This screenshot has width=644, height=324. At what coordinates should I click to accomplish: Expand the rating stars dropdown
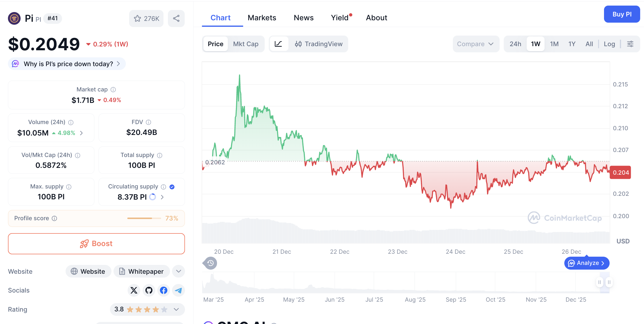[176, 309]
